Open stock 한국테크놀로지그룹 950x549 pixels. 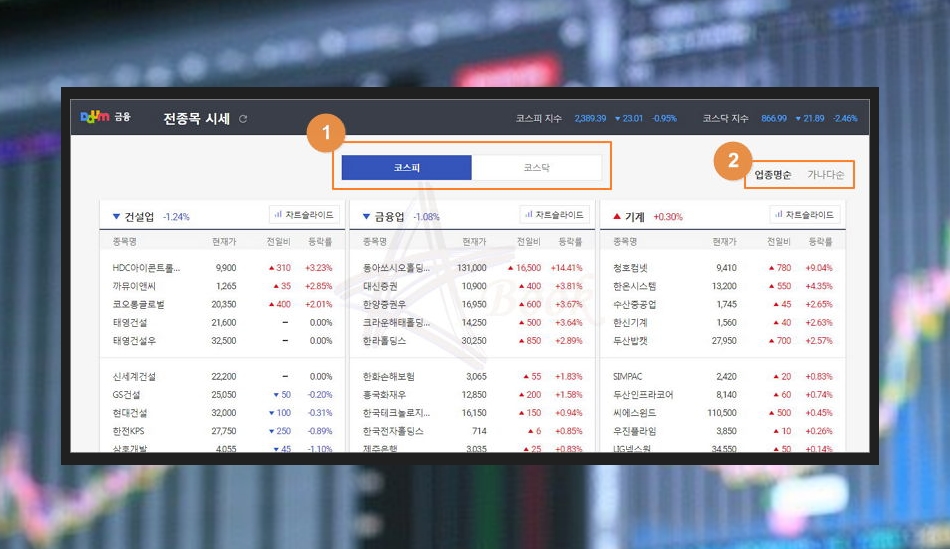pos(396,413)
